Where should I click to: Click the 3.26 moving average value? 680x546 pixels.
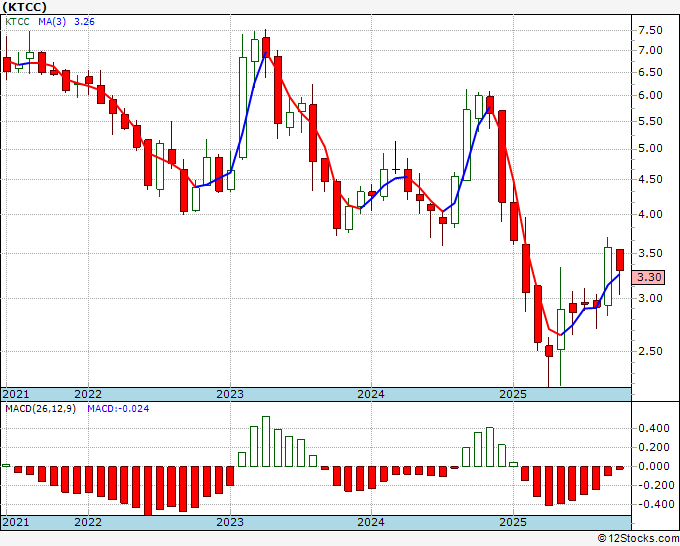84,22
